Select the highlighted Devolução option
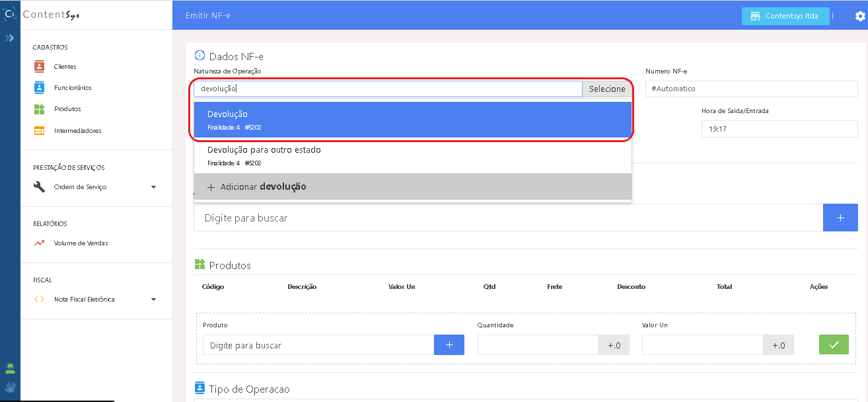 pos(412,120)
